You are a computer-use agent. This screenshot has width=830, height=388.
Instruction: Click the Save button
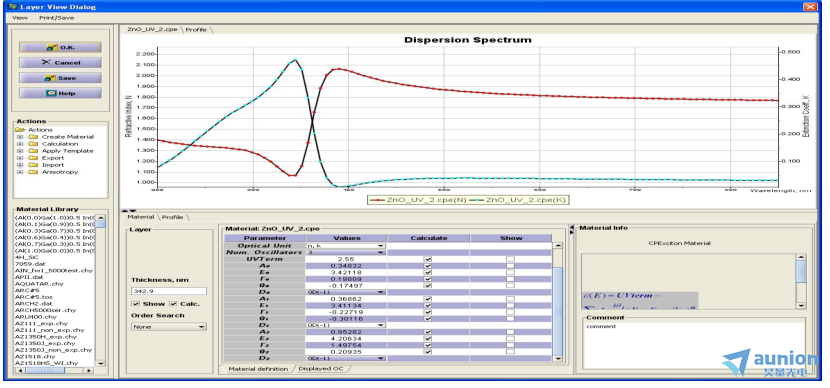(60, 78)
